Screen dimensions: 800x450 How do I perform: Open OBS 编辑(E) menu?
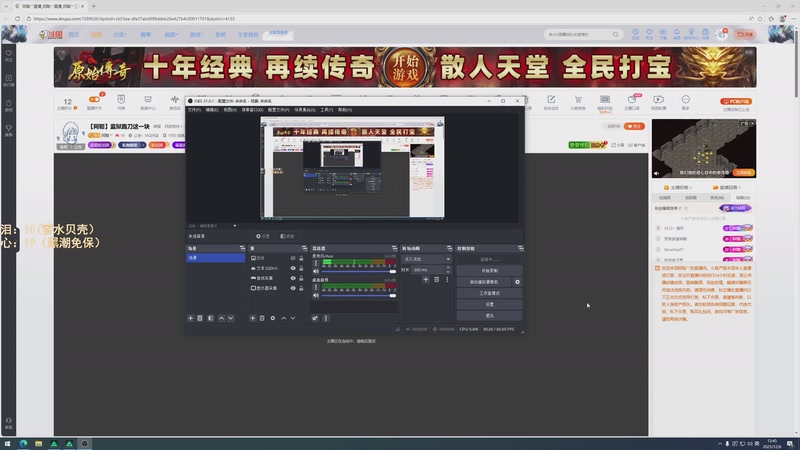212,110
